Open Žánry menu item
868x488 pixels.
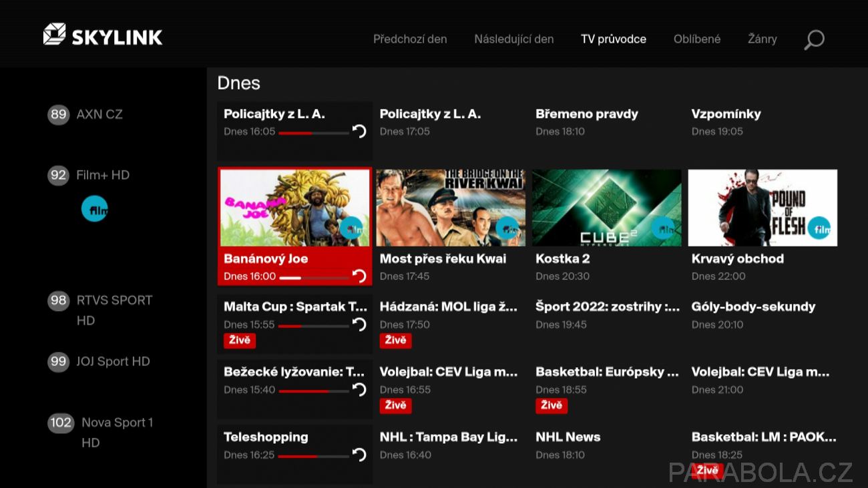(x=763, y=39)
